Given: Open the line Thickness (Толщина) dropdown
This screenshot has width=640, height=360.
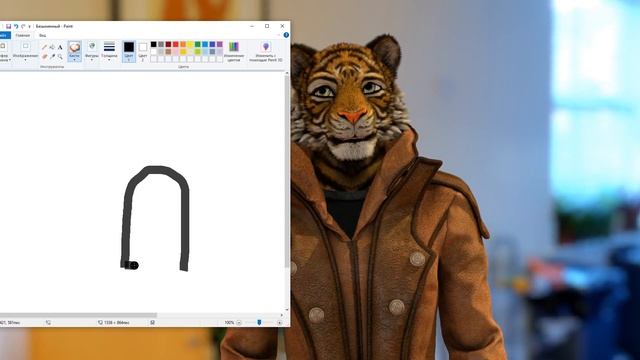Looking at the screenshot, I should point(109,51).
